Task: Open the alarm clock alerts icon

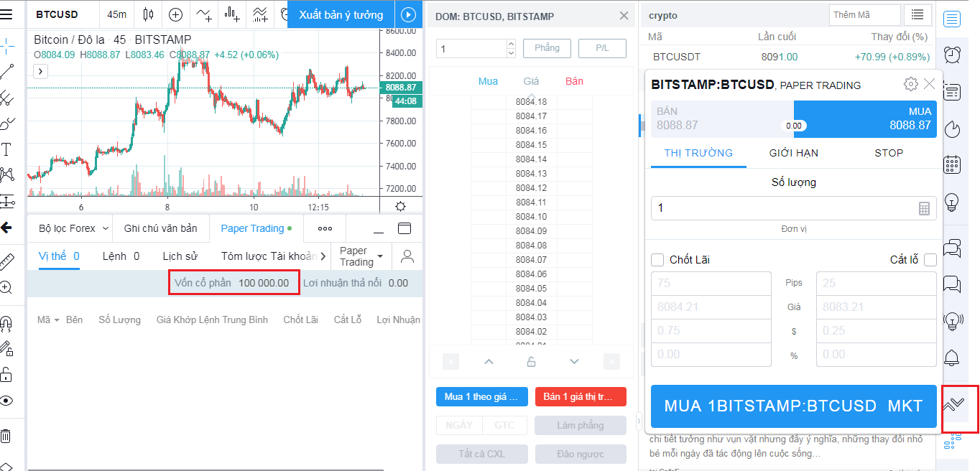Action: [x=953, y=55]
